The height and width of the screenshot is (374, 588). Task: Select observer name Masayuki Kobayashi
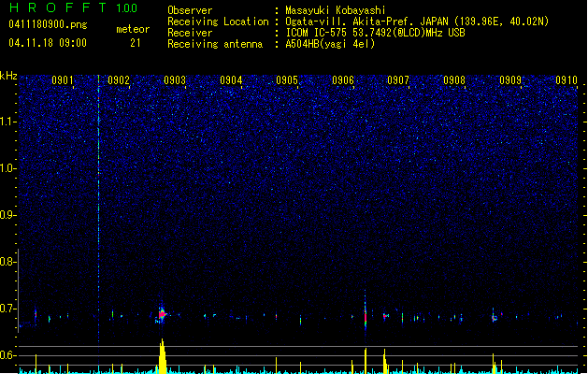336,10
